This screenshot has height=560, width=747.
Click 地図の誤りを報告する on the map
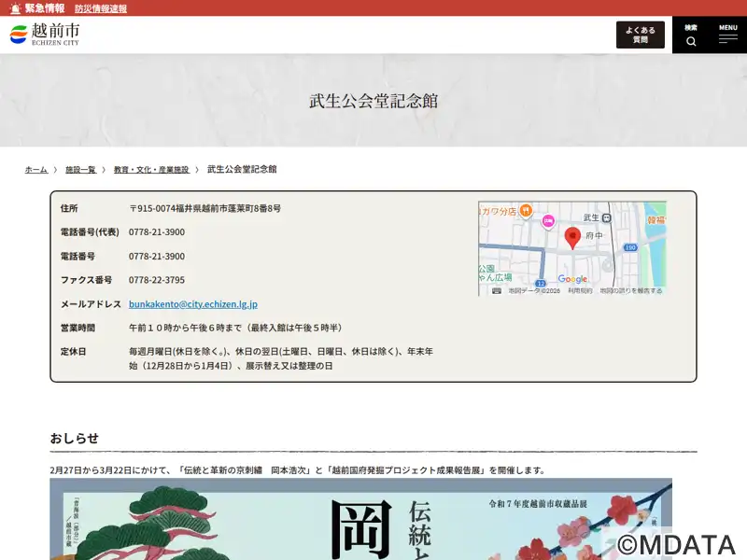coord(631,290)
